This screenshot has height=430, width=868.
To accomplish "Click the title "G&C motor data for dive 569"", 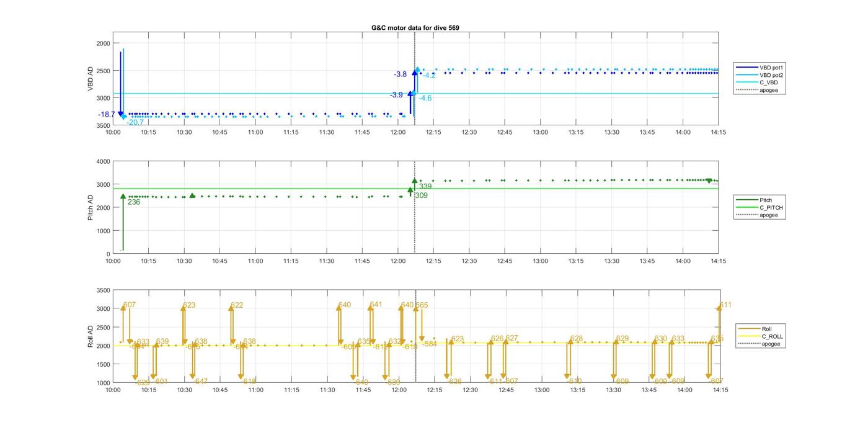I will pos(415,28).
